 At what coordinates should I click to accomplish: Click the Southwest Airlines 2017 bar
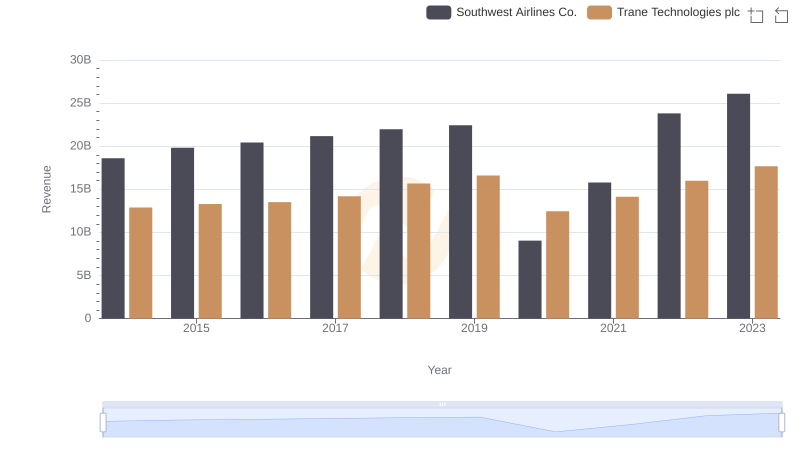[x=321, y=227]
